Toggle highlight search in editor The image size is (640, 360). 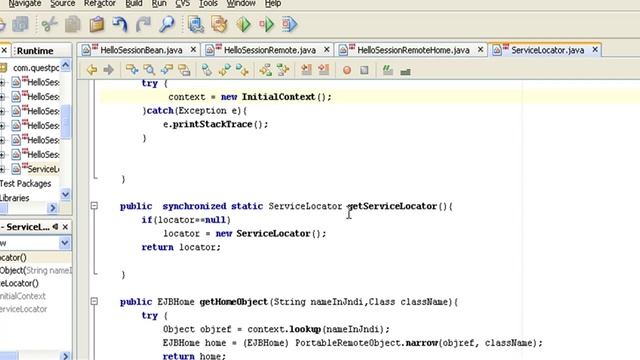point(184,70)
